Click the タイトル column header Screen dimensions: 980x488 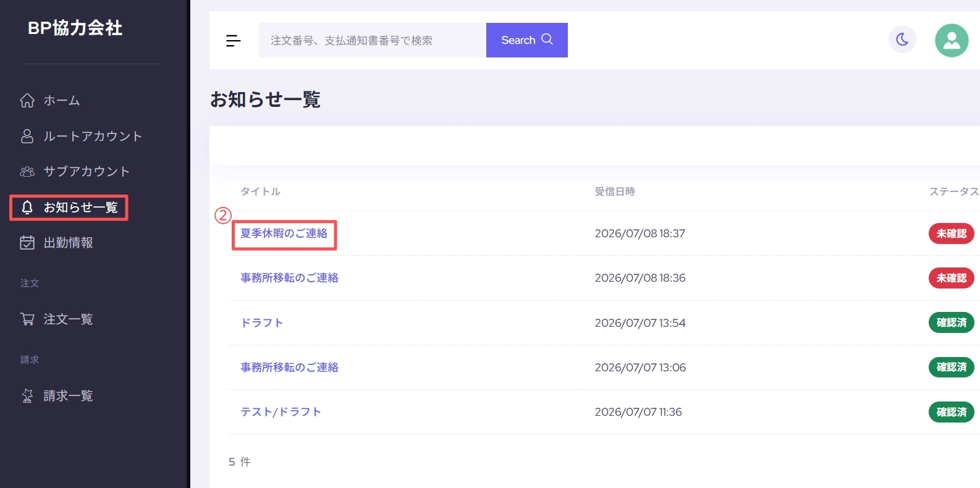click(x=261, y=191)
